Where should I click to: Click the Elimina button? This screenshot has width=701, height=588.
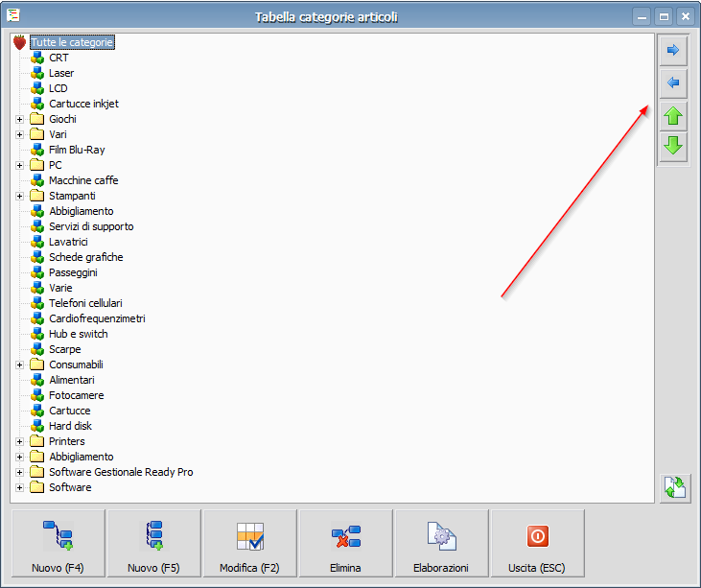345,543
